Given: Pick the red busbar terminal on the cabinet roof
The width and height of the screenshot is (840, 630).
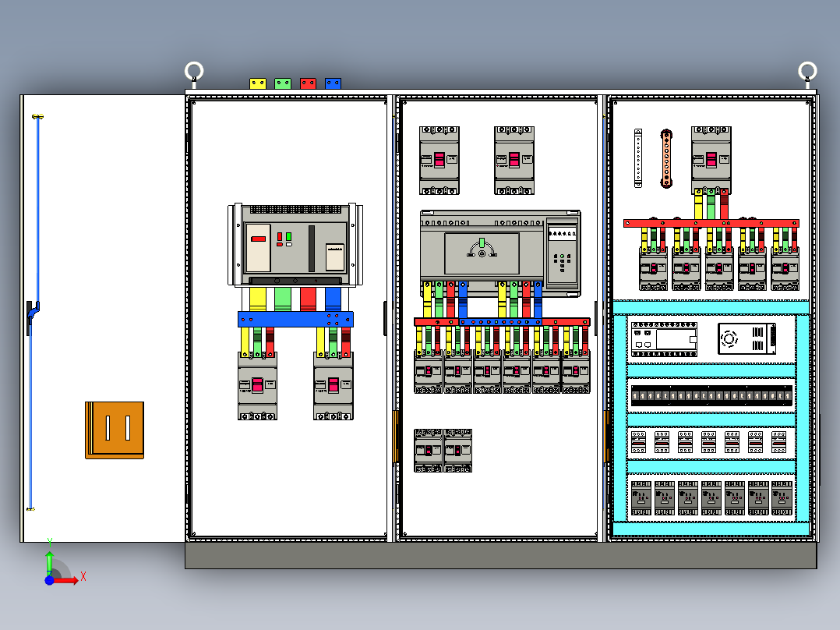Looking at the screenshot, I should [308, 83].
